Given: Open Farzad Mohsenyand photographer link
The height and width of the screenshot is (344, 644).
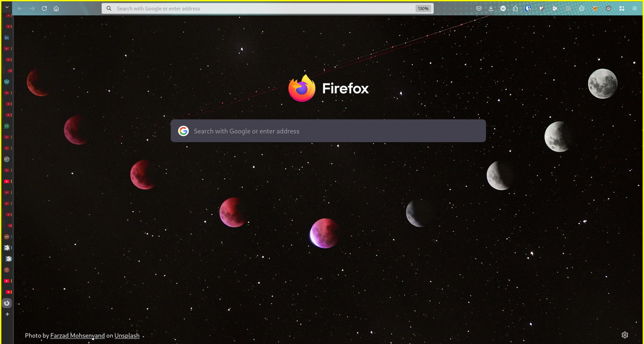Looking at the screenshot, I should click(77, 335).
